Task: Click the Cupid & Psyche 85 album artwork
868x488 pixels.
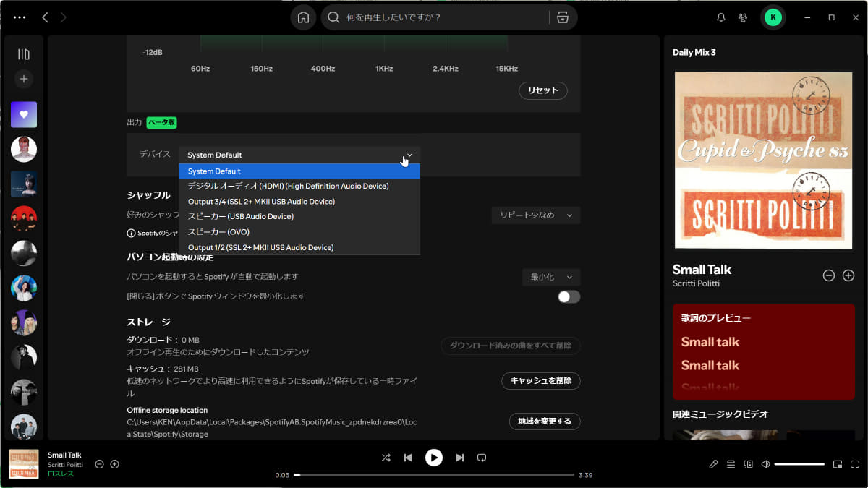Action: pos(765,160)
